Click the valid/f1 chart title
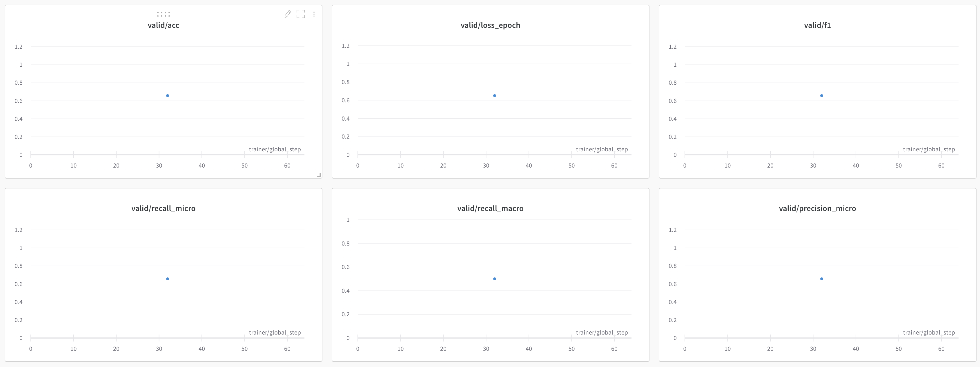Viewport: 980px width, 367px height. (817, 26)
